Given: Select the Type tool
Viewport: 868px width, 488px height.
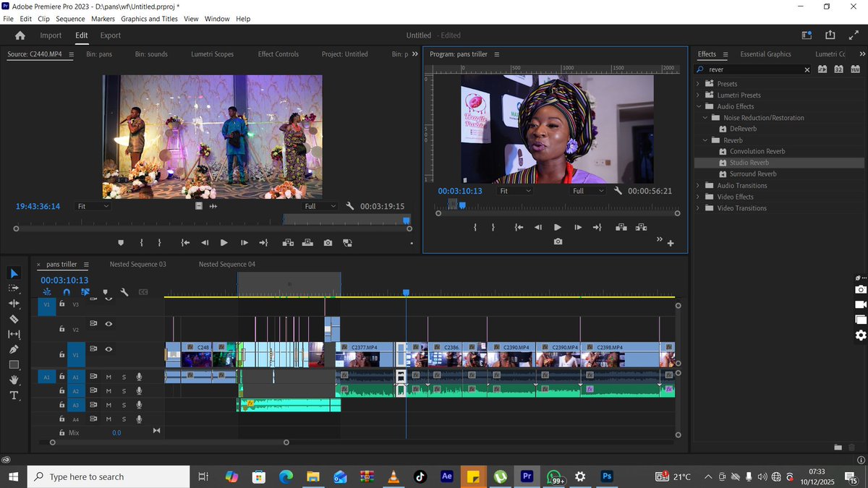Looking at the screenshot, I should 14,394.
